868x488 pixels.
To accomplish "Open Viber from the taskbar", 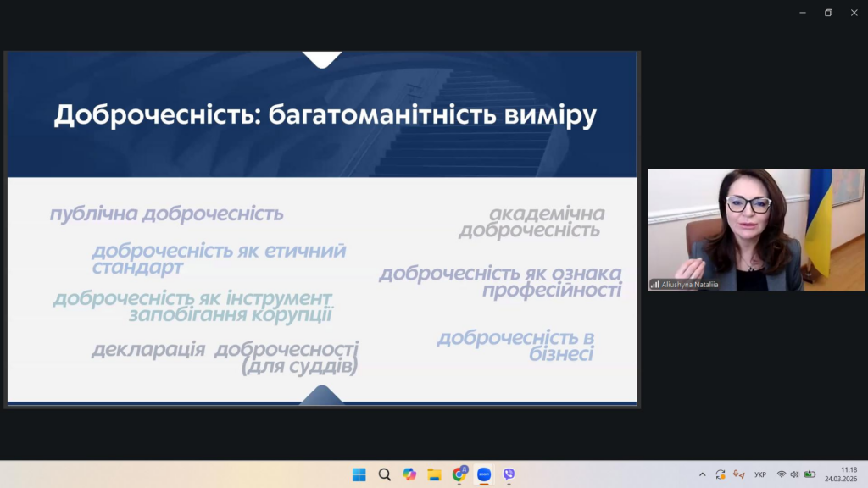I will pos(509,474).
